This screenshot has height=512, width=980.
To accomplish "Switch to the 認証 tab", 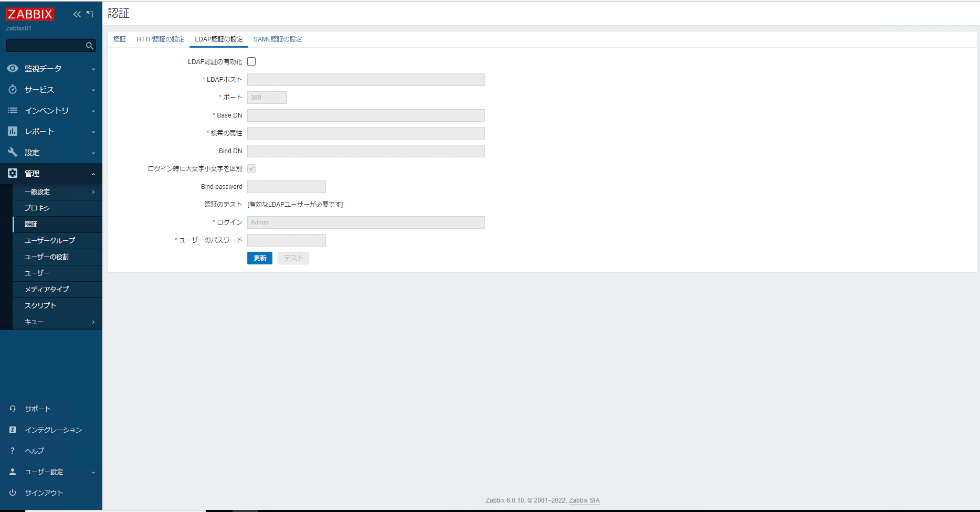I will pyautogui.click(x=120, y=39).
